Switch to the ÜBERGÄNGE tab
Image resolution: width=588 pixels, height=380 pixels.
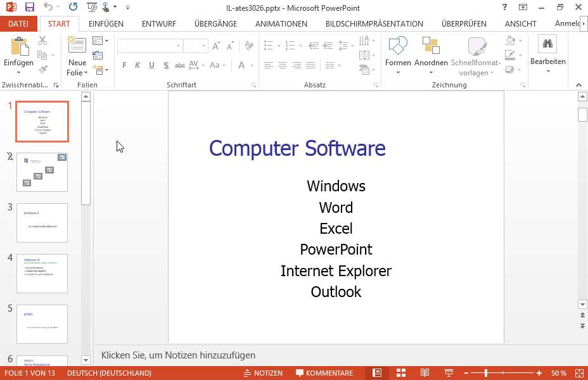(x=215, y=23)
